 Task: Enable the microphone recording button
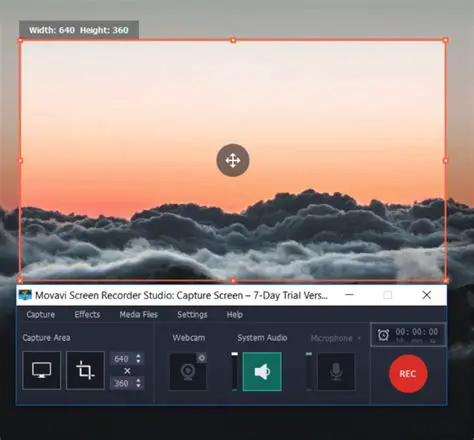tap(336, 372)
